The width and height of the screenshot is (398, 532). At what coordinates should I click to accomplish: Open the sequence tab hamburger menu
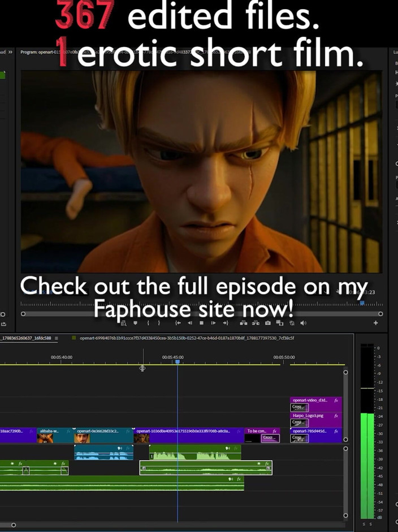pyautogui.click(x=57, y=338)
